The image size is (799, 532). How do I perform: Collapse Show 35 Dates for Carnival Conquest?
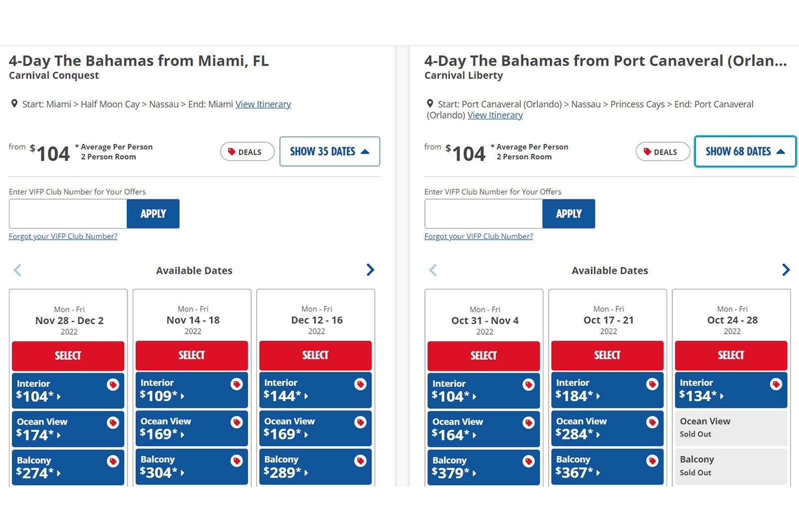click(330, 151)
